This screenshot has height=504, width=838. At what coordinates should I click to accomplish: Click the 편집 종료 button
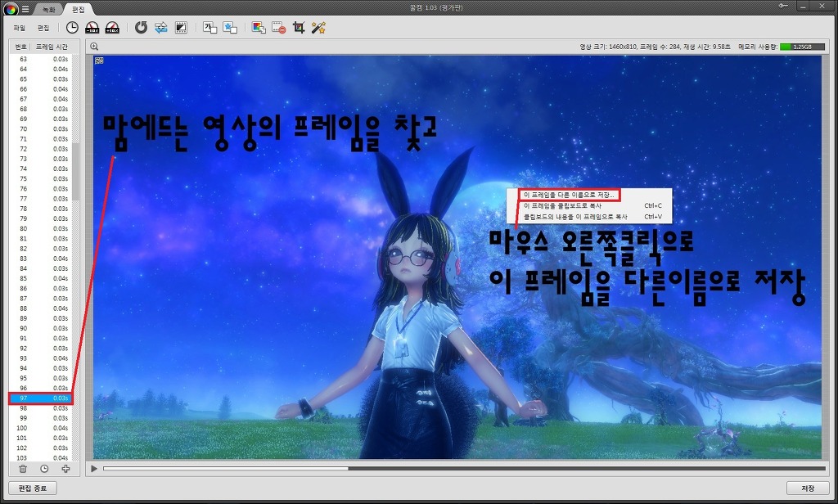33,488
